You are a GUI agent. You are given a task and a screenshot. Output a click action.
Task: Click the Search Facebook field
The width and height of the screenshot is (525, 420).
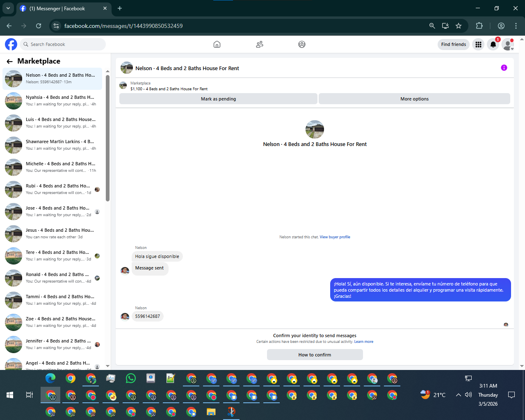point(63,44)
